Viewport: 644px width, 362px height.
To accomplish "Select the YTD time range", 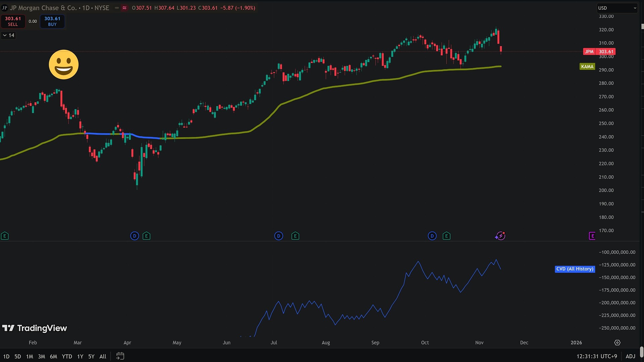I will [x=67, y=356].
